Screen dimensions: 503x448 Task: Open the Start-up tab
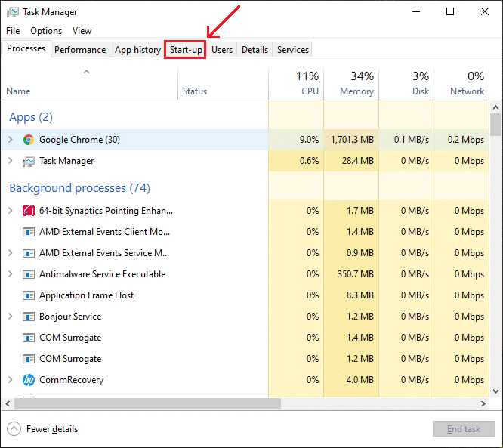[185, 50]
